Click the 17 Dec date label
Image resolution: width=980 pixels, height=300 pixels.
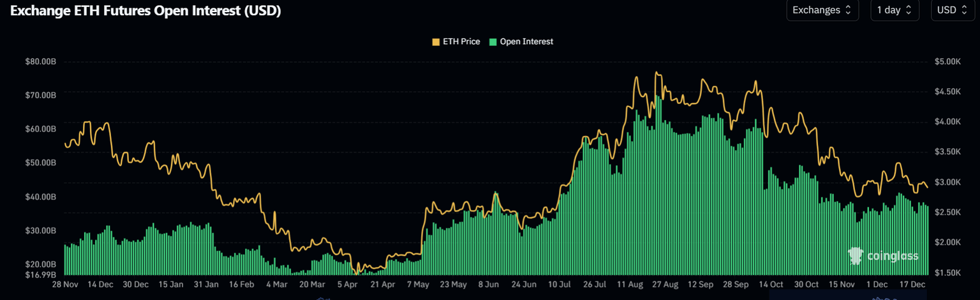click(911, 284)
